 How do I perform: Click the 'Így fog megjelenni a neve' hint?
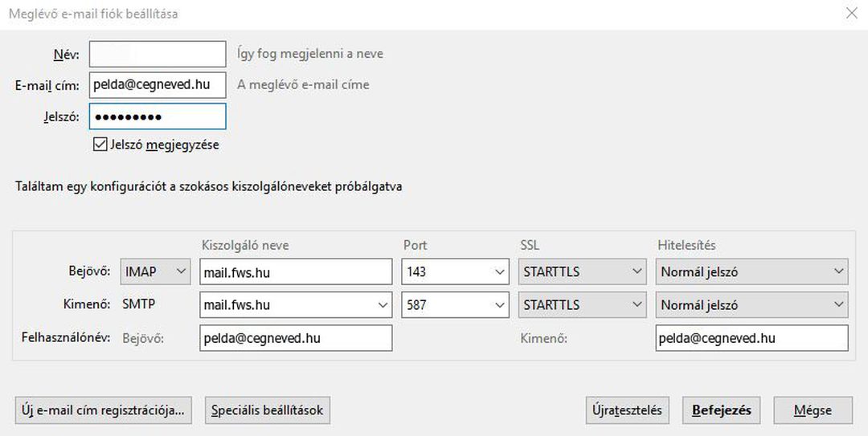pos(310,55)
